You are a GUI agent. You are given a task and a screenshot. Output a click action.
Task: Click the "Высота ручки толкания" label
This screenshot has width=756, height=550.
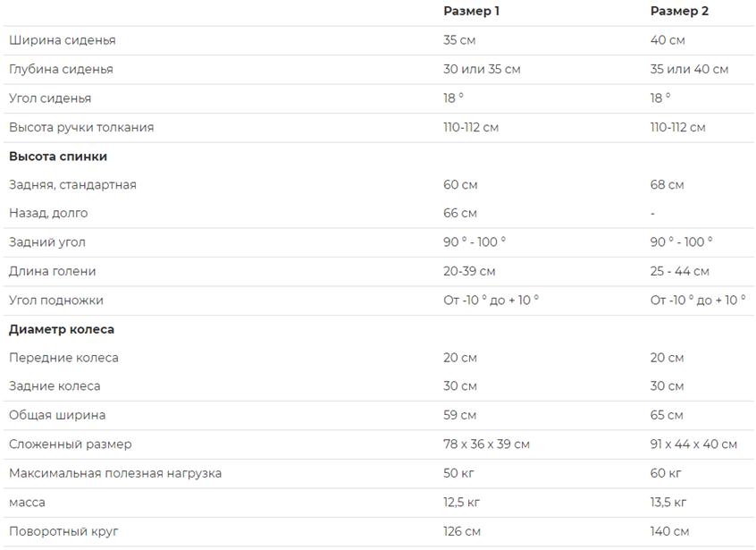[x=81, y=127]
